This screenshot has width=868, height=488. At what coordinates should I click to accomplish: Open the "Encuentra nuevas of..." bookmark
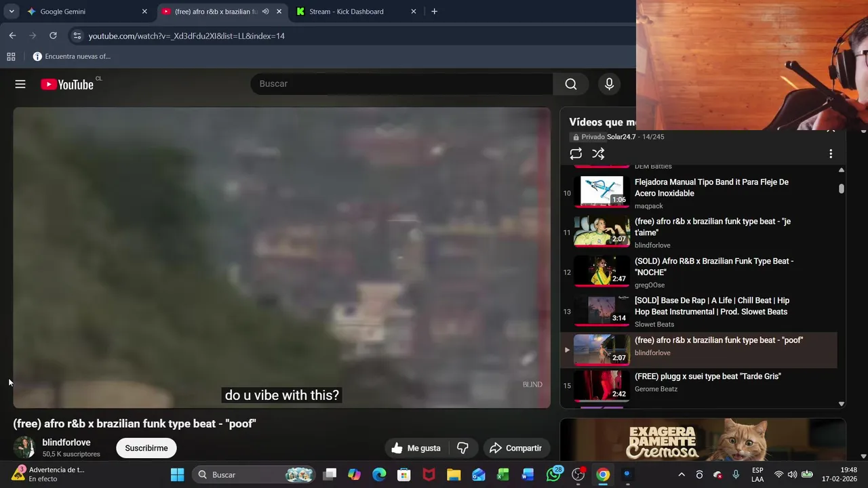click(71, 56)
